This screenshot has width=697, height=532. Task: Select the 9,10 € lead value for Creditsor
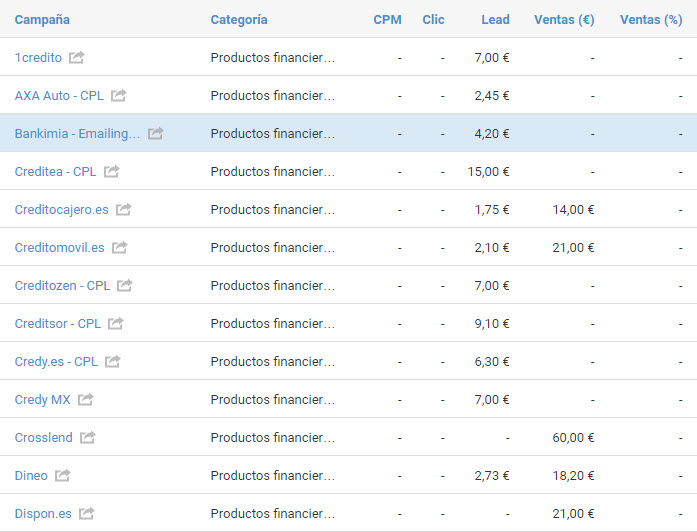point(492,324)
